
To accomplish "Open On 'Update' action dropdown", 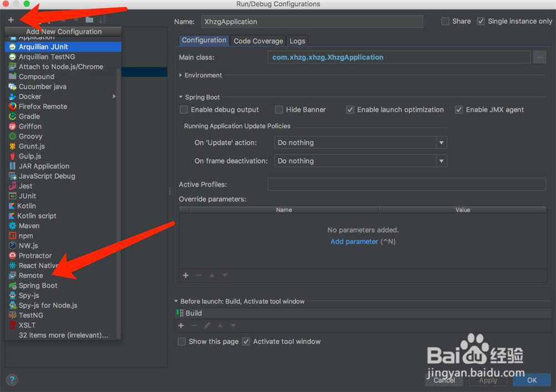I will tap(361, 142).
